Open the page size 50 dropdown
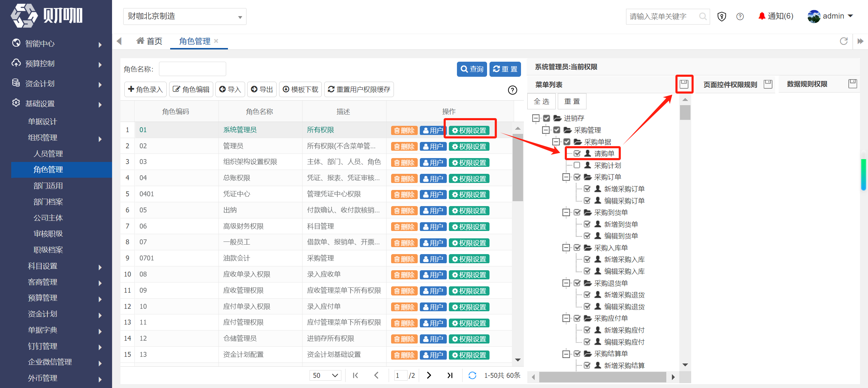The height and width of the screenshot is (388, 868). (325, 375)
